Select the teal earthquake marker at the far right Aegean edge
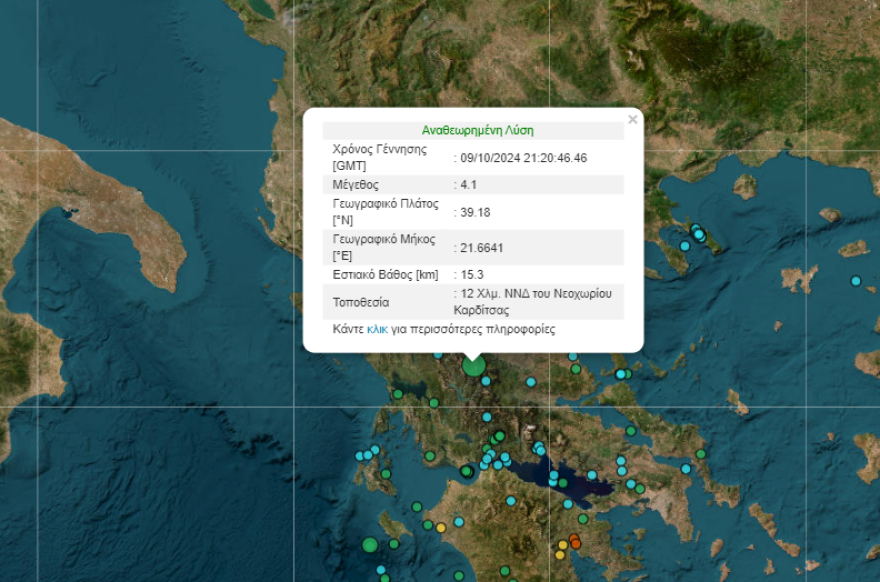 point(856,280)
